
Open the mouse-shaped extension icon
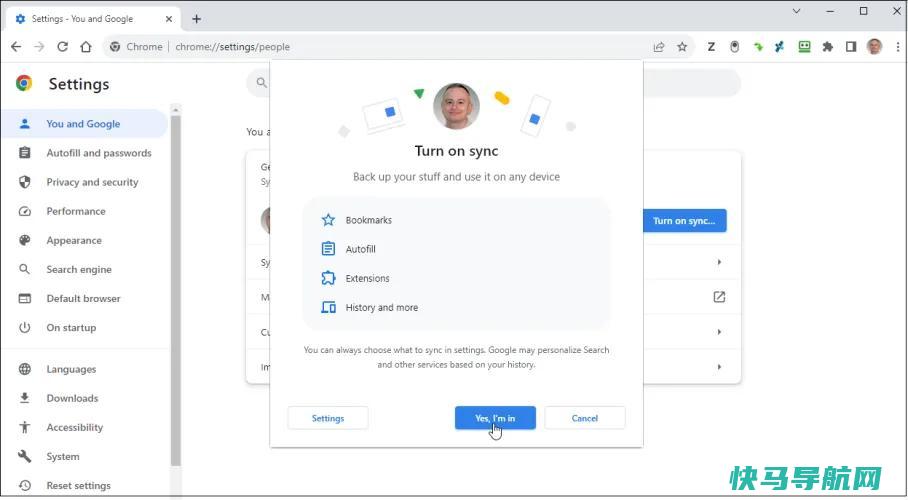point(734,47)
